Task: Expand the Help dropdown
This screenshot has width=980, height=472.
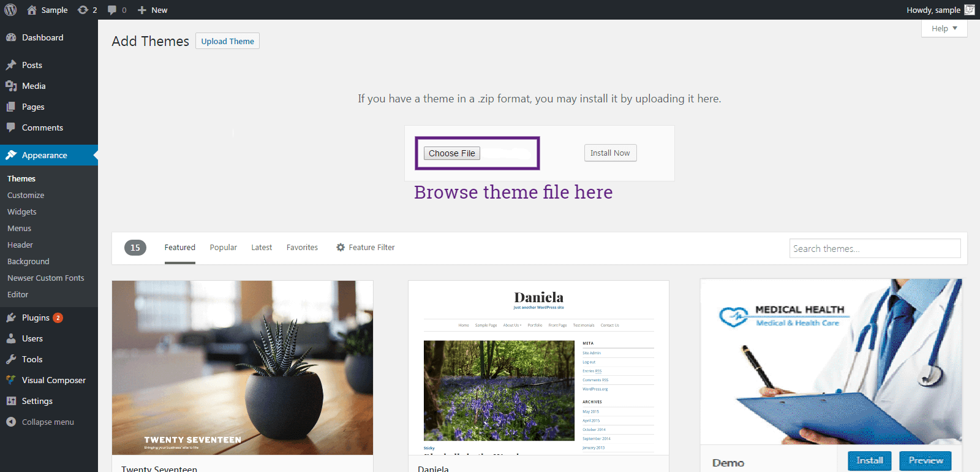Action: pyautogui.click(x=944, y=28)
